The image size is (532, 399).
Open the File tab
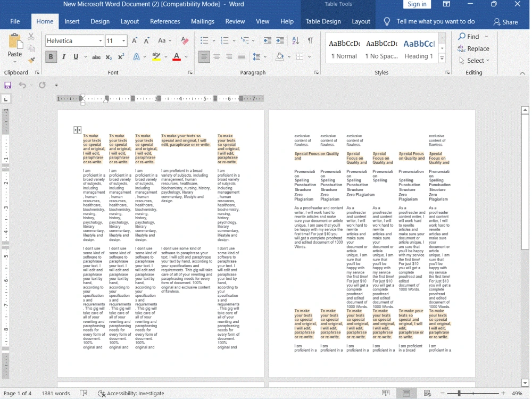click(x=15, y=21)
